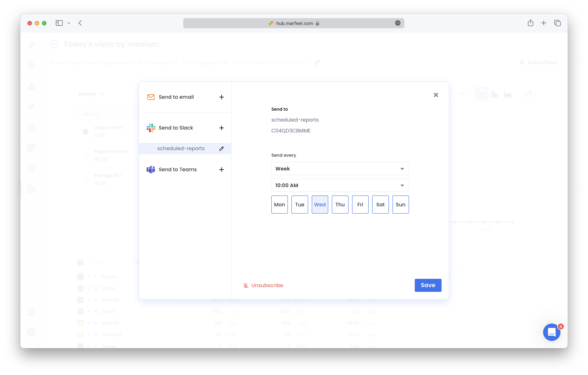Open the 10:00 AM time dropdown
Viewport: 588px width, 375px height.
(x=340, y=185)
